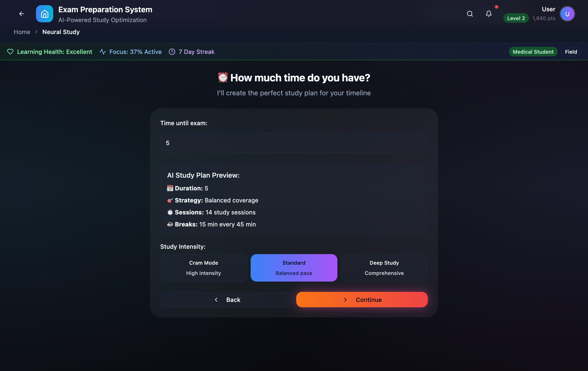Click the Focus activity pulse icon
Viewport: 588px width, 371px height.
click(103, 52)
